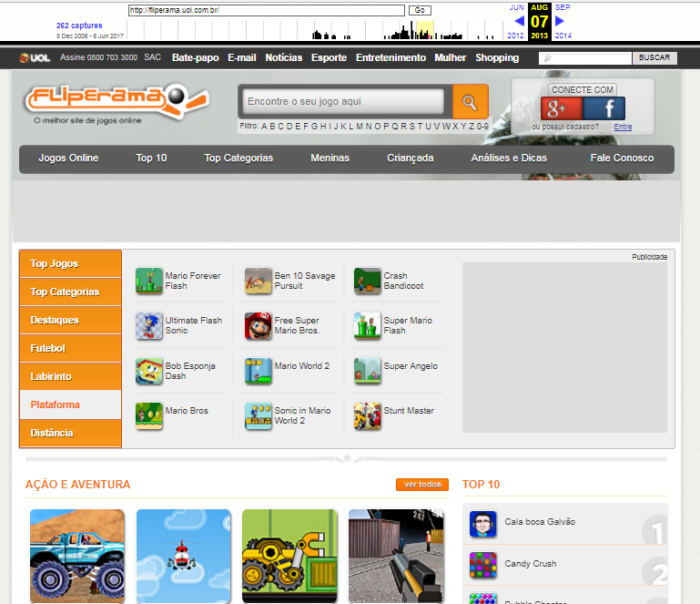Click the orange search magnifier button
Screen dimensions: 700x604
pyautogui.click(x=470, y=102)
